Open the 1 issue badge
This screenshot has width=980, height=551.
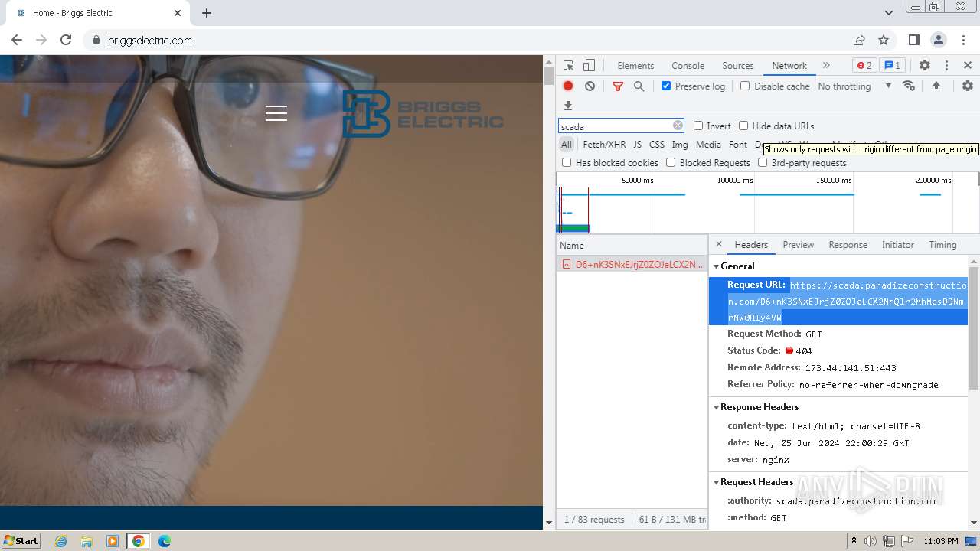coord(891,66)
